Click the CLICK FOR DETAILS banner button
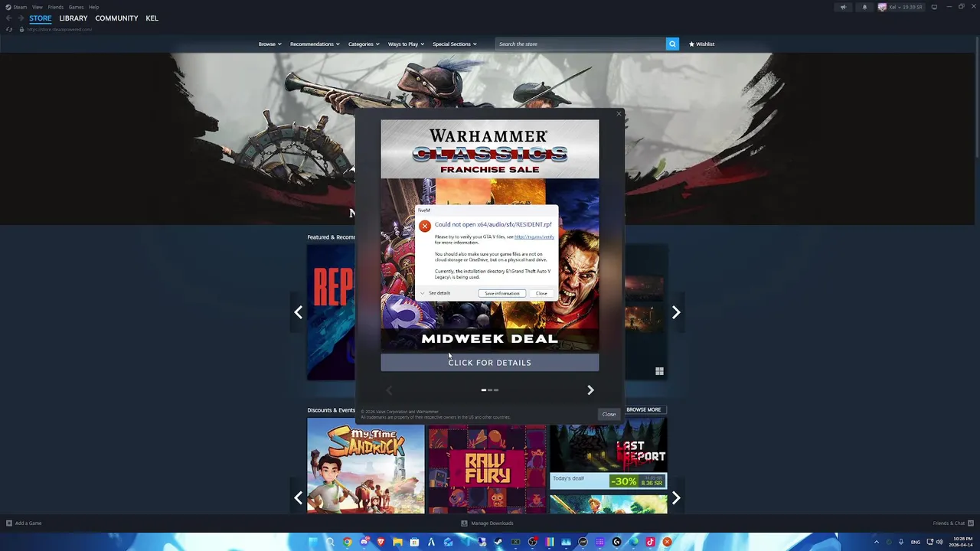The height and width of the screenshot is (551, 980). click(x=489, y=363)
